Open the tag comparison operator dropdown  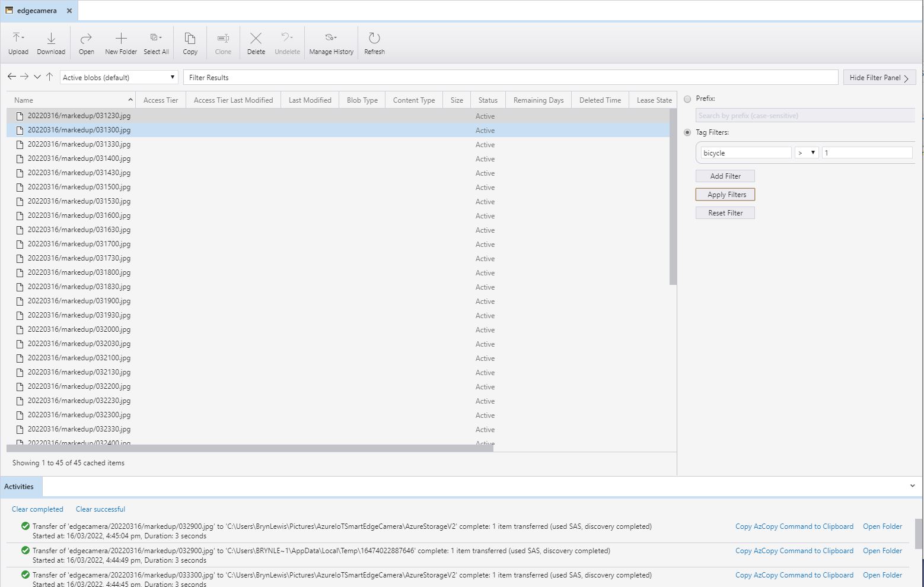pyautogui.click(x=807, y=153)
